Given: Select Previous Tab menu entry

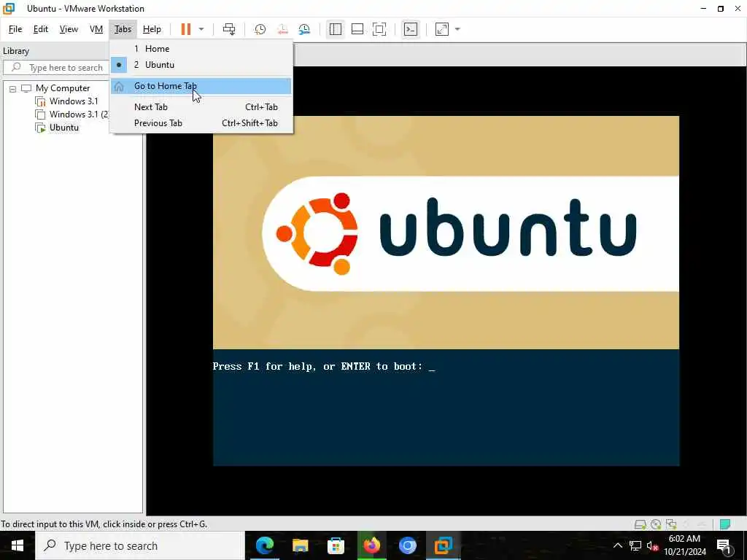Looking at the screenshot, I should pyautogui.click(x=201, y=123).
